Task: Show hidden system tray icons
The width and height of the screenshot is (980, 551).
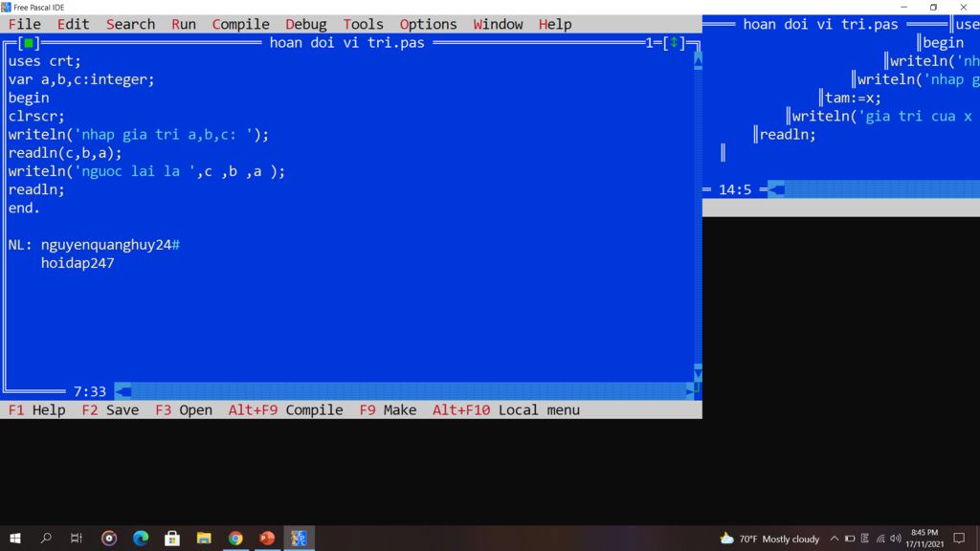Action: click(x=835, y=539)
